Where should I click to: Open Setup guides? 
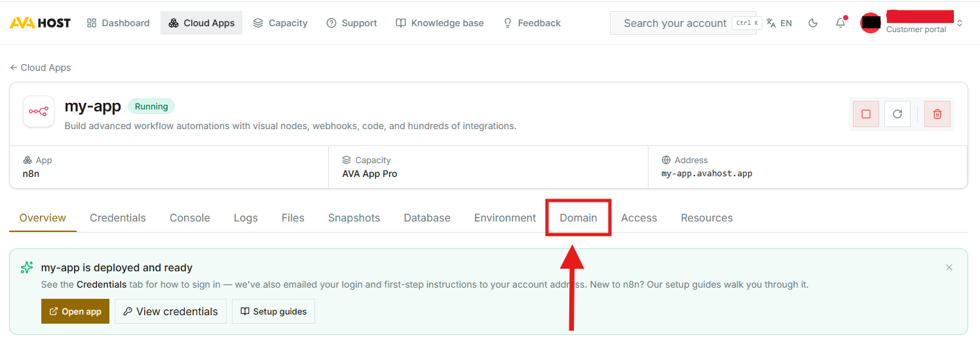(x=273, y=311)
